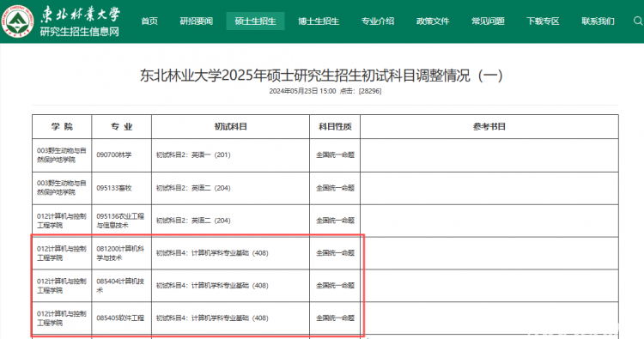
Task: Click the 专业 column header
Action: point(122,127)
